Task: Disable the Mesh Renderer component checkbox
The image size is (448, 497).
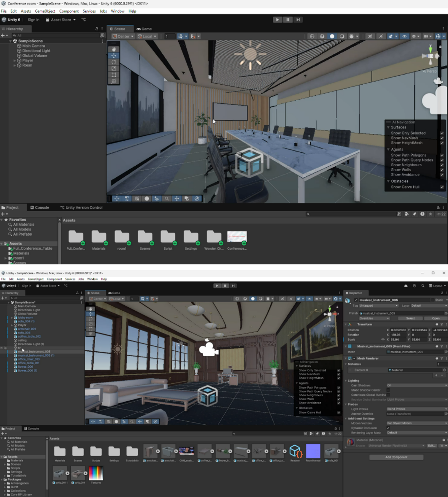Action: click(354, 358)
